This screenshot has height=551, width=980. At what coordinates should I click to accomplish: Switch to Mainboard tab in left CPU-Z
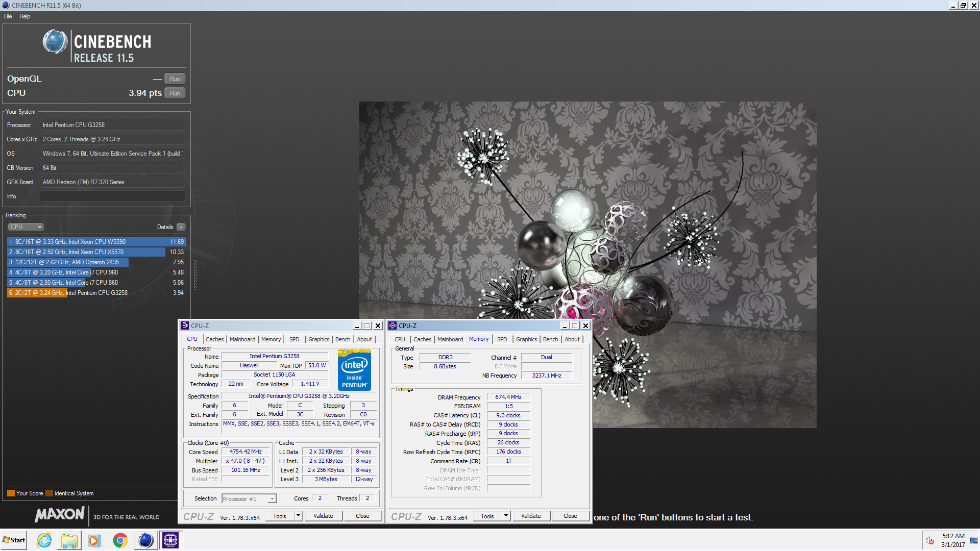[242, 339]
